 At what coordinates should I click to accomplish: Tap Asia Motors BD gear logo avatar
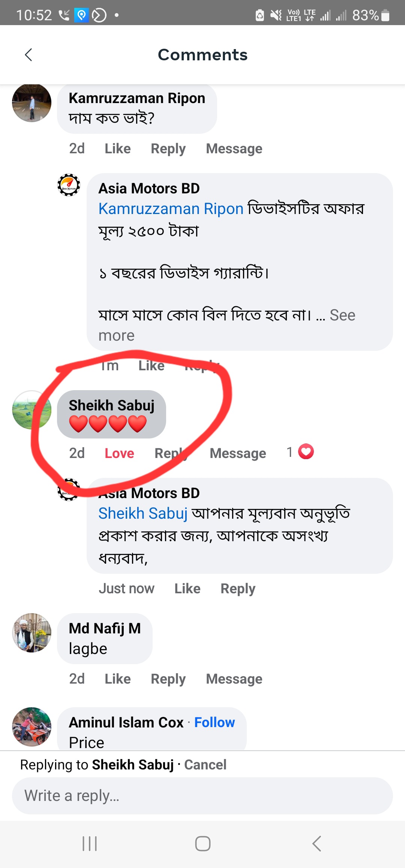(69, 185)
